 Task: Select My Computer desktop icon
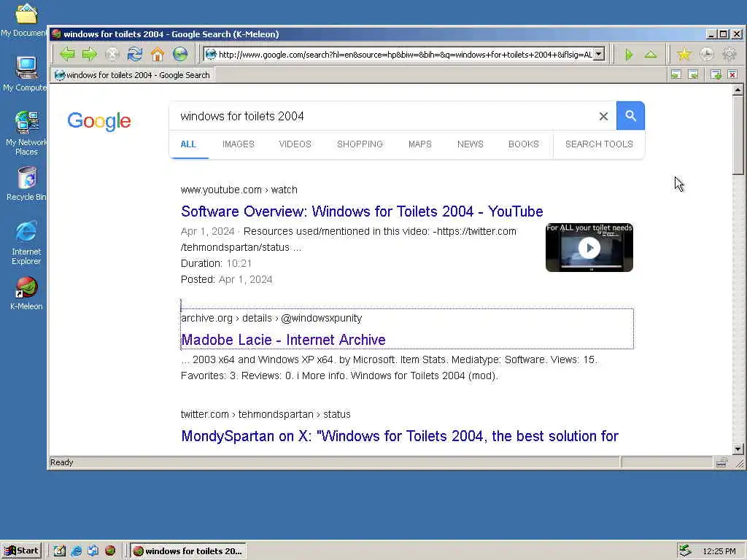(25, 74)
